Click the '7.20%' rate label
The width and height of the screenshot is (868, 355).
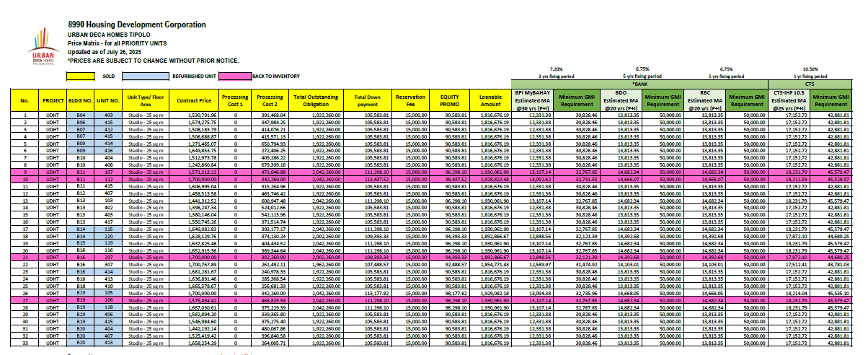(555, 69)
